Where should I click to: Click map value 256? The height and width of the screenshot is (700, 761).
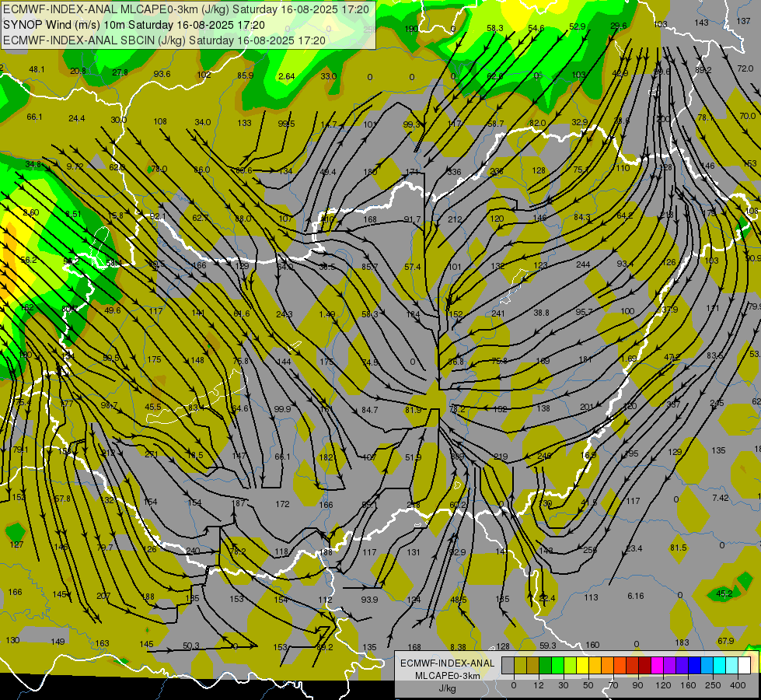[590, 550]
